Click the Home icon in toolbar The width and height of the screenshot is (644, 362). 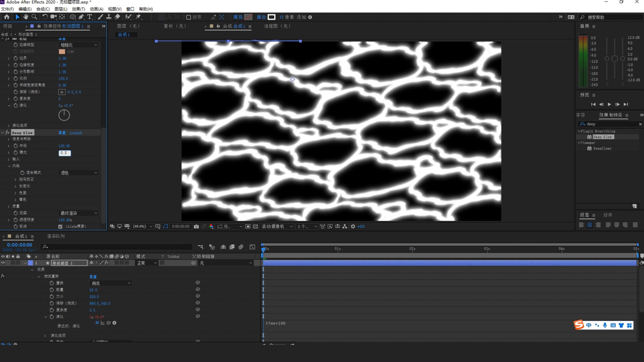coord(7,17)
